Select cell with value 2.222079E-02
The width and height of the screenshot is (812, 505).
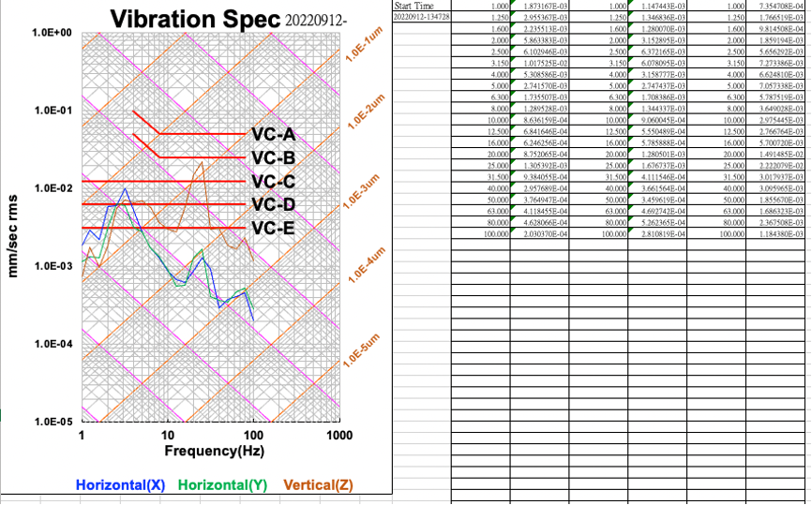(x=775, y=165)
